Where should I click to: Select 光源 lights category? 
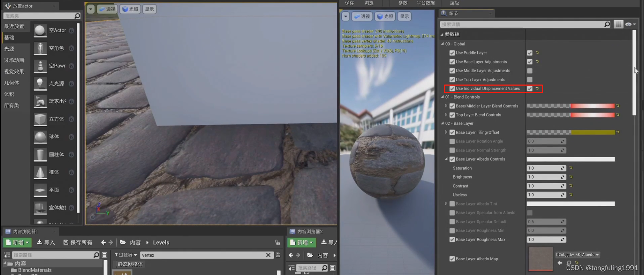click(x=9, y=49)
